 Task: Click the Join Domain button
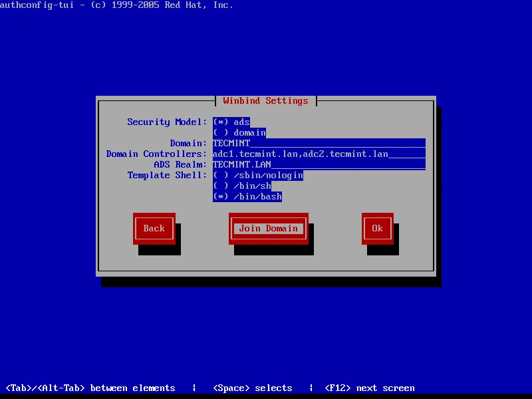(268, 228)
